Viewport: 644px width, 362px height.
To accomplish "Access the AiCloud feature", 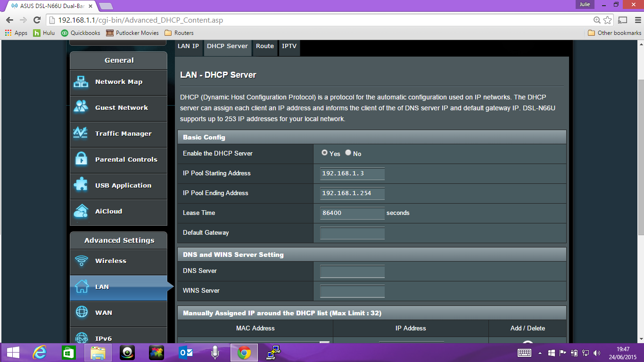I will pyautogui.click(x=118, y=212).
